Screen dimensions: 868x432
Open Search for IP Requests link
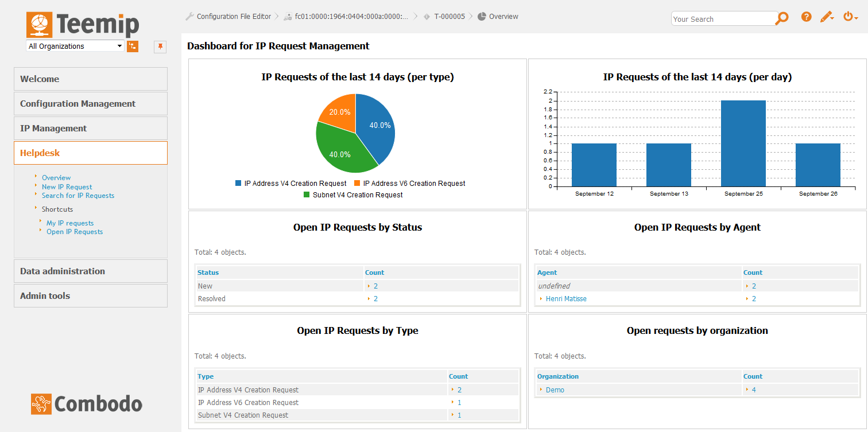[77, 196]
